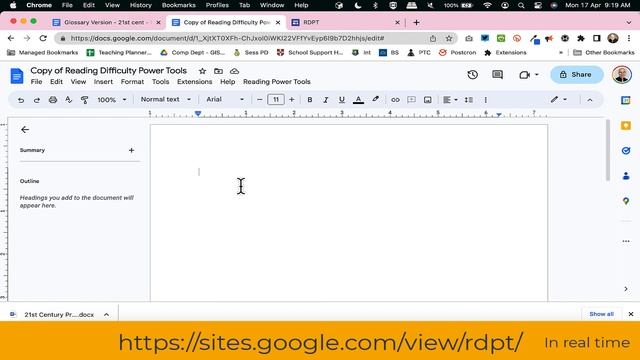Viewport: 640px width, 360px height.
Task: Bookmark this page with the star
Action: [x=449, y=38]
